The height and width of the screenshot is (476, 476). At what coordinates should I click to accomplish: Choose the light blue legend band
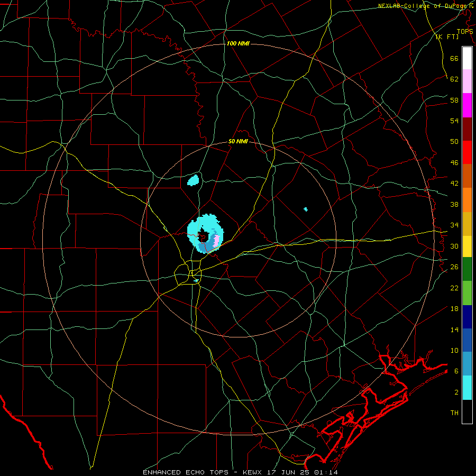coord(467,364)
